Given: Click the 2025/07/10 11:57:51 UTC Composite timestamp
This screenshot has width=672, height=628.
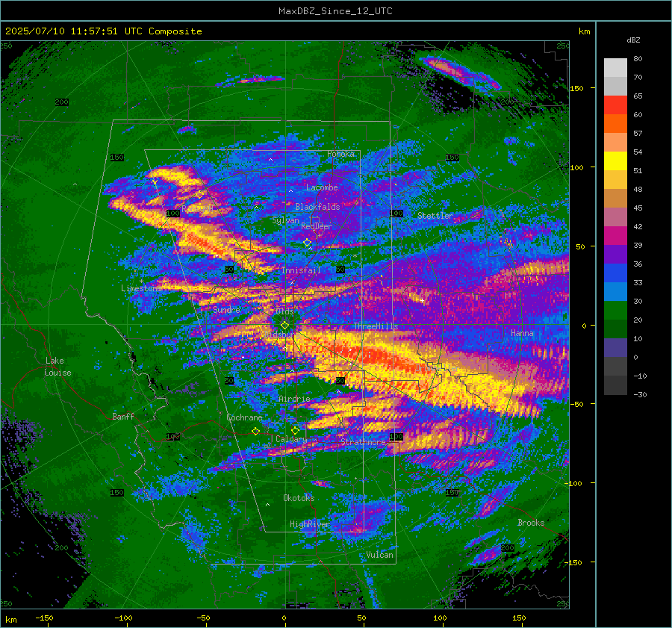Looking at the screenshot, I should click(x=103, y=31).
